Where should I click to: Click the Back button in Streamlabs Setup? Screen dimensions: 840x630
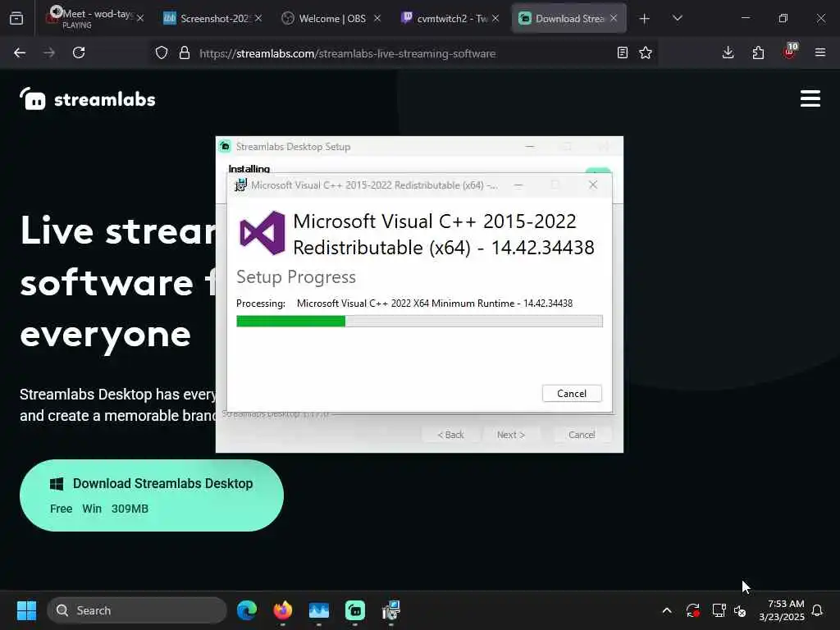(x=450, y=435)
